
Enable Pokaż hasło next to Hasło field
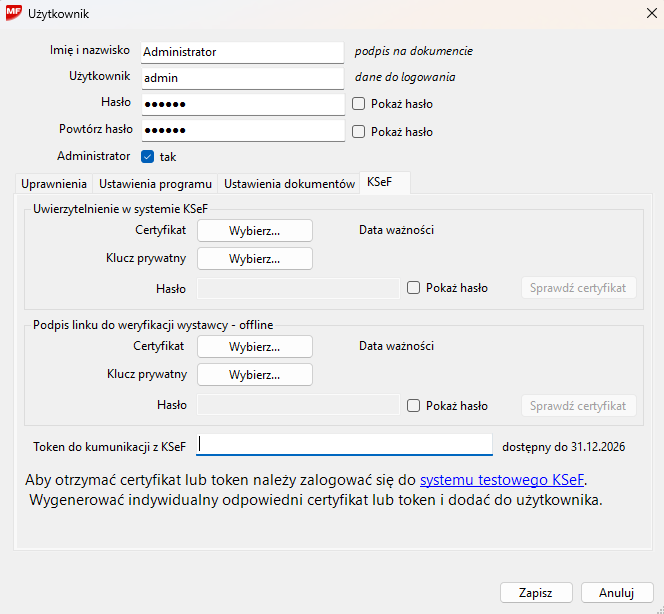359,104
